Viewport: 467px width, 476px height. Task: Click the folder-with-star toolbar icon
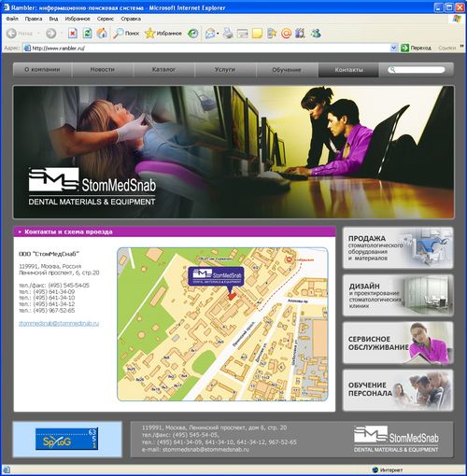[272, 33]
